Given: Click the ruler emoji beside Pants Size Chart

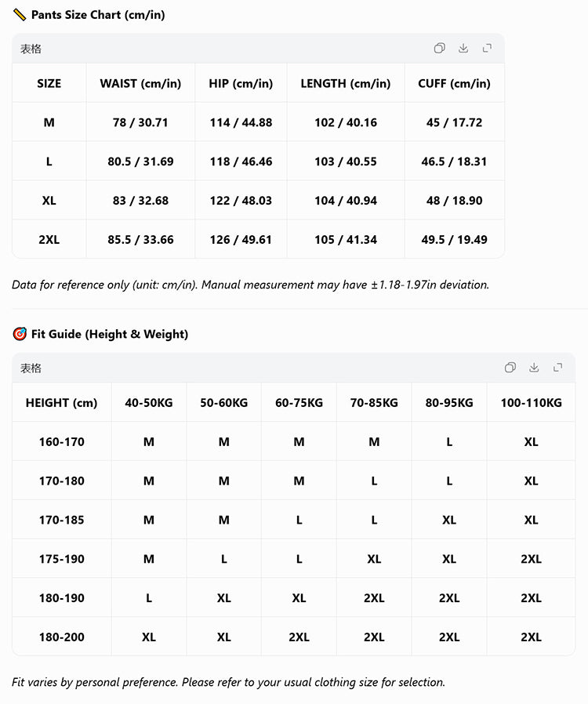Looking at the screenshot, I should [x=20, y=15].
